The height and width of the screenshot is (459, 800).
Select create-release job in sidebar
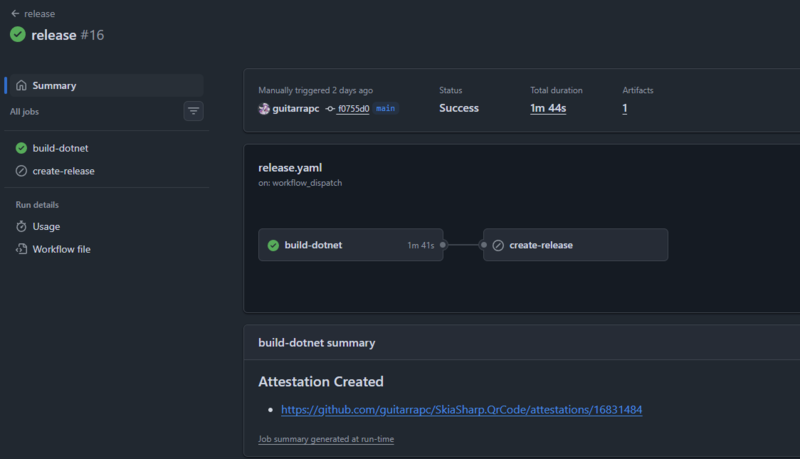point(63,171)
